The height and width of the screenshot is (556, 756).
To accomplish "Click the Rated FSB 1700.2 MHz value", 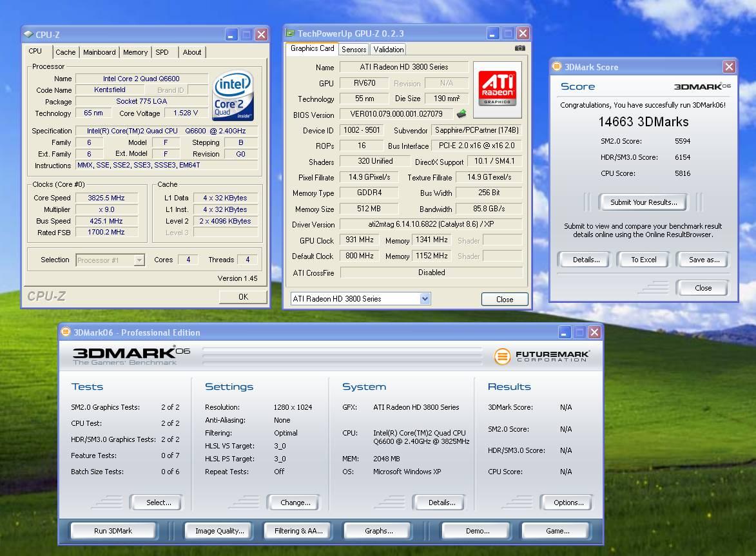I will tap(106, 232).
